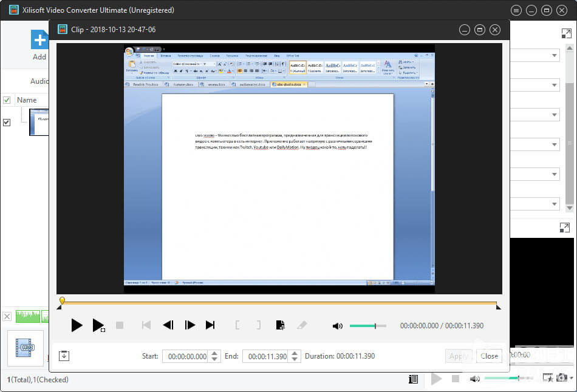The height and width of the screenshot is (392, 577).
Task: Mute the clip audio speaker icon
Action: pyautogui.click(x=338, y=326)
